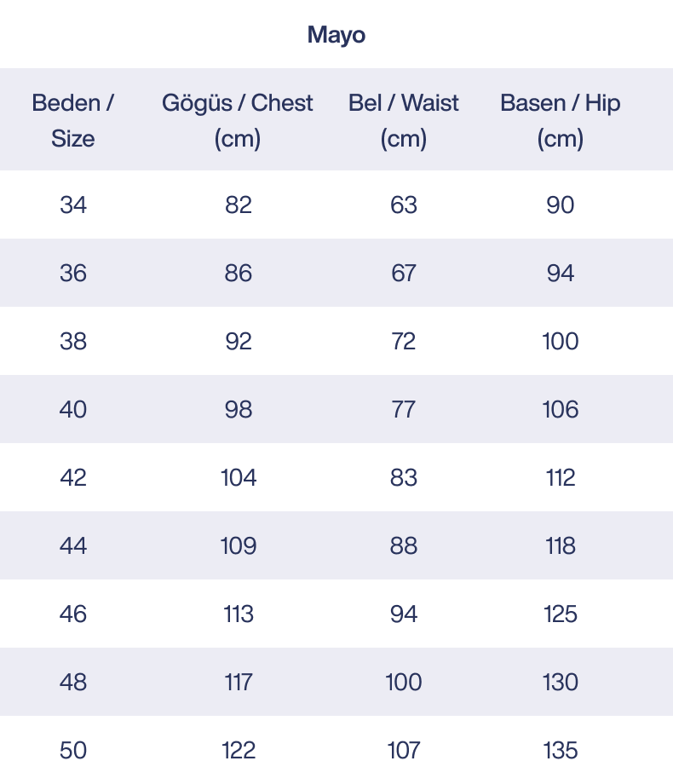Click the Bel / Waist (cm) header
673x784 pixels.
tap(404, 120)
